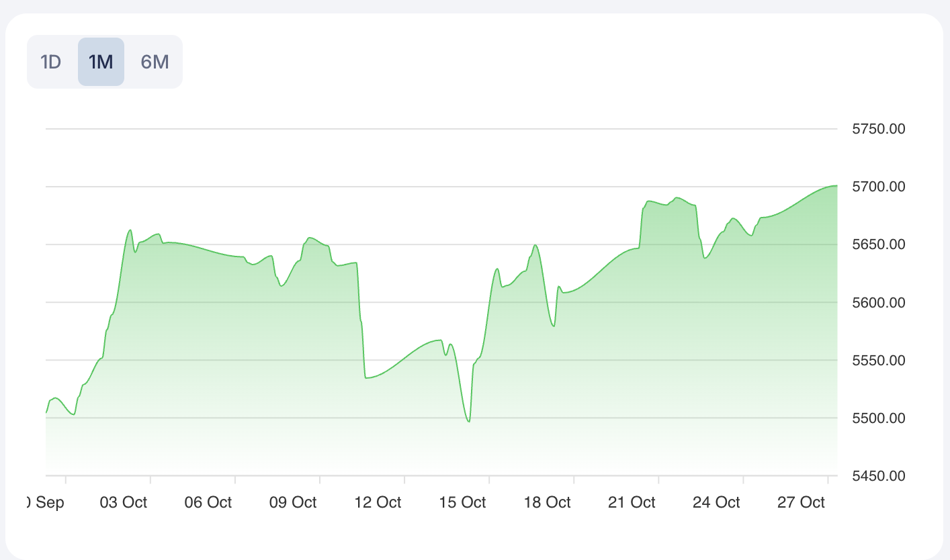This screenshot has height=560, width=950.
Task: Select the 5550.00 value label
Action: pos(878,360)
